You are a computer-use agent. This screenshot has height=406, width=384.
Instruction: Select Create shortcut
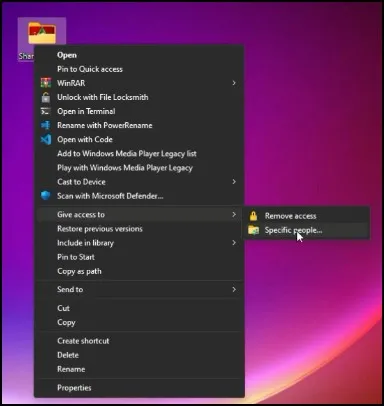click(x=83, y=341)
